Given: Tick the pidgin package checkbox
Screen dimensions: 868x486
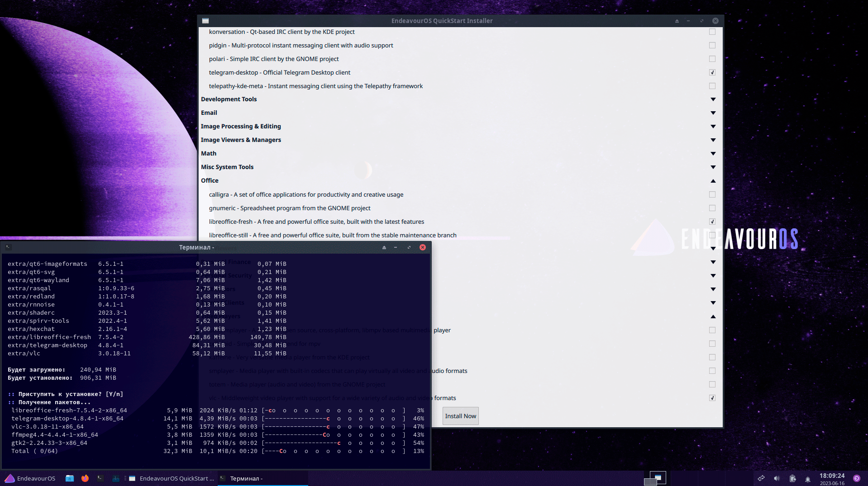Looking at the screenshot, I should [712, 45].
